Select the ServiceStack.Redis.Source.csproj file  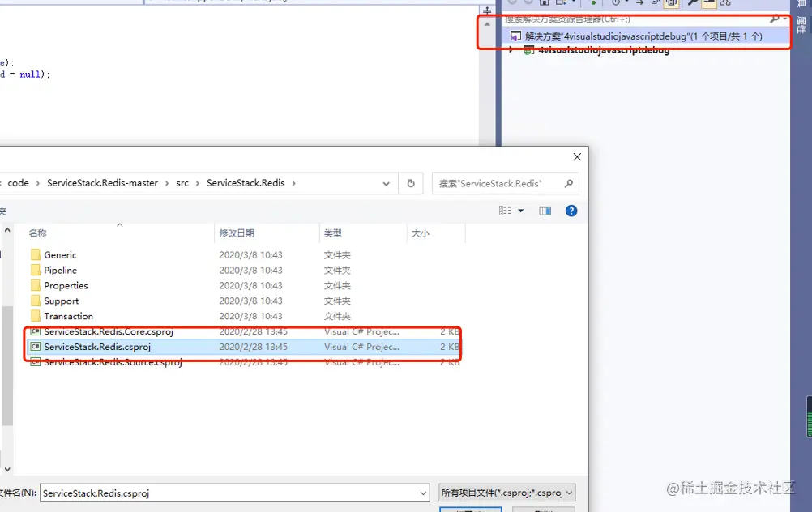click(243, 362)
